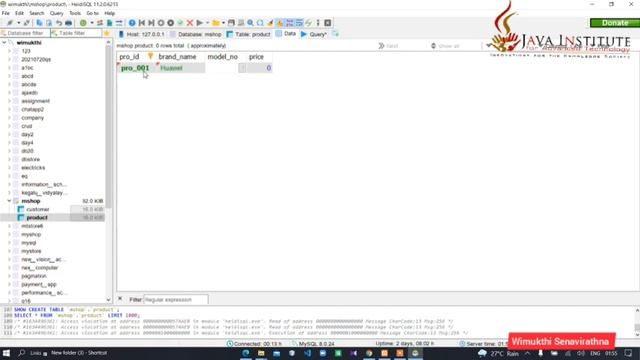Open Visual Studio Code from the taskbar
The height and width of the screenshot is (360, 640).
click(x=307, y=353)
